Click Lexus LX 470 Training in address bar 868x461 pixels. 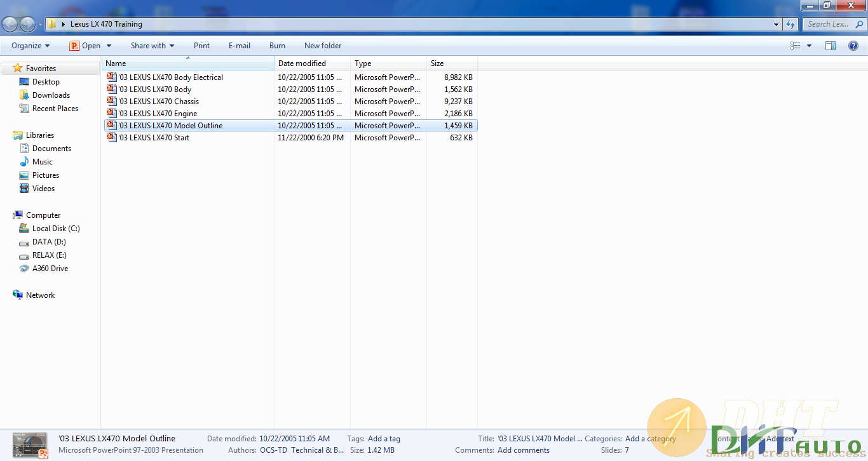pos(106,24)
